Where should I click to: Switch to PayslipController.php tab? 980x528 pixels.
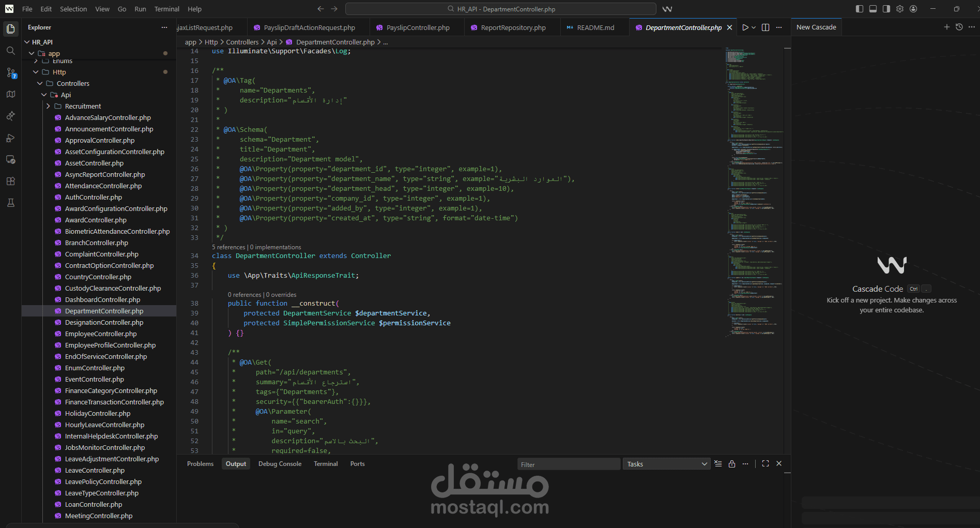417,27
